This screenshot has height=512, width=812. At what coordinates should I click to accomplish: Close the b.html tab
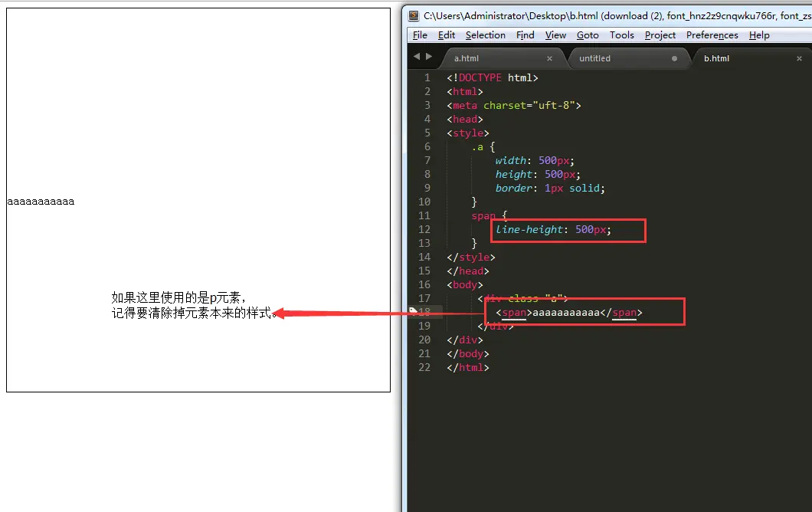click(x=799, y=58)
